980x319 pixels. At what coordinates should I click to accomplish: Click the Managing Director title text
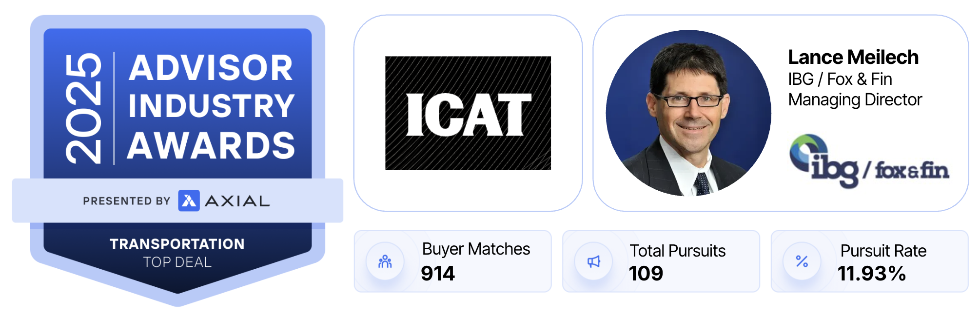[855, 100]
